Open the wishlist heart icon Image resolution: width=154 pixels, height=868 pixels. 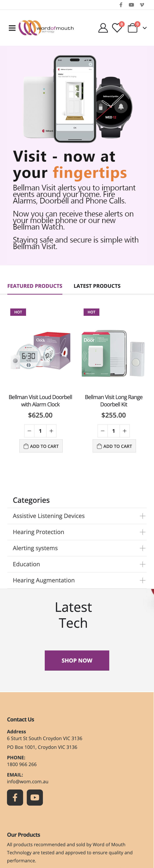[117, 28]
